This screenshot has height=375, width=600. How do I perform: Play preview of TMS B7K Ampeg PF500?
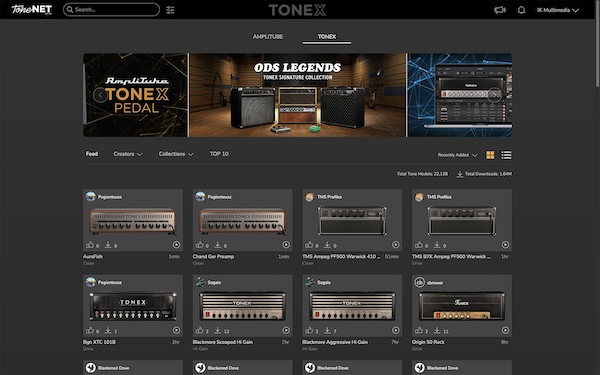505,245
